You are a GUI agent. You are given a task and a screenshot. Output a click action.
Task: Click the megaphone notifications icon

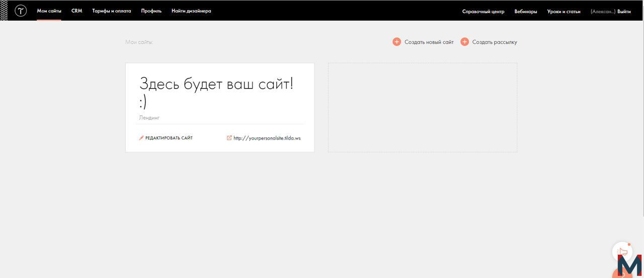click(622, 252)
